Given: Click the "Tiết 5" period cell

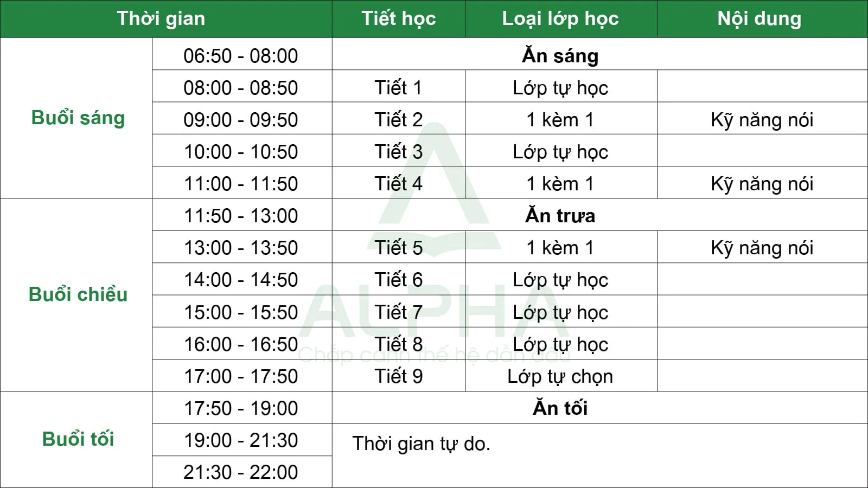Looking at the screenshot, I should pyautogui.click(x=399, y=247).
